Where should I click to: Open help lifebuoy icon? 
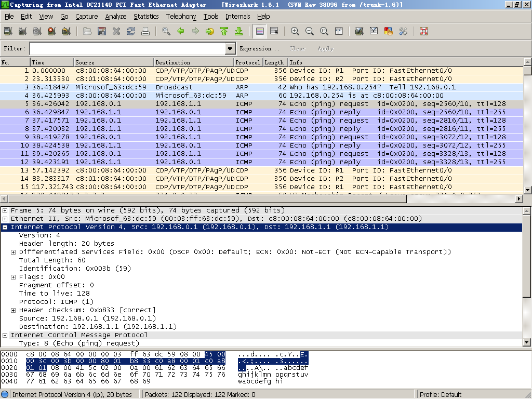click(424, 32)
